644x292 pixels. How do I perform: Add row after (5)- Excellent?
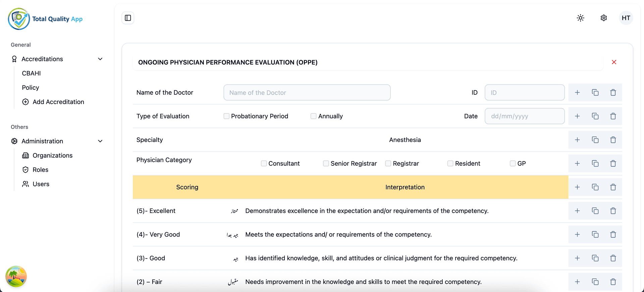coord(577,211)
